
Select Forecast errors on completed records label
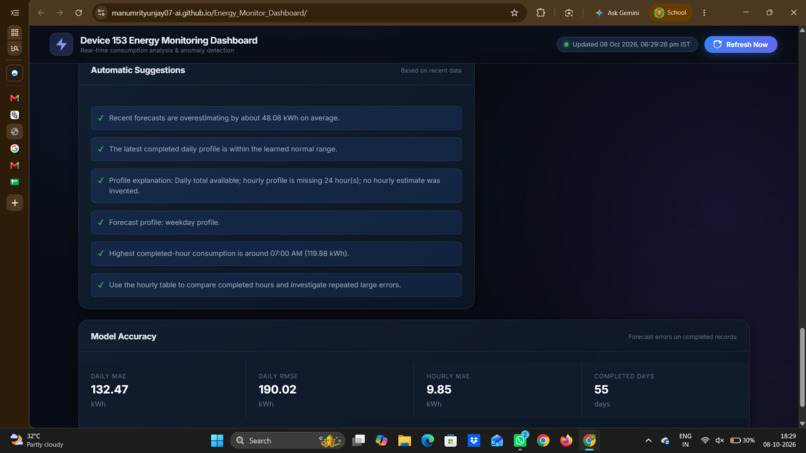pyautogui.click(x=682, y=337)
